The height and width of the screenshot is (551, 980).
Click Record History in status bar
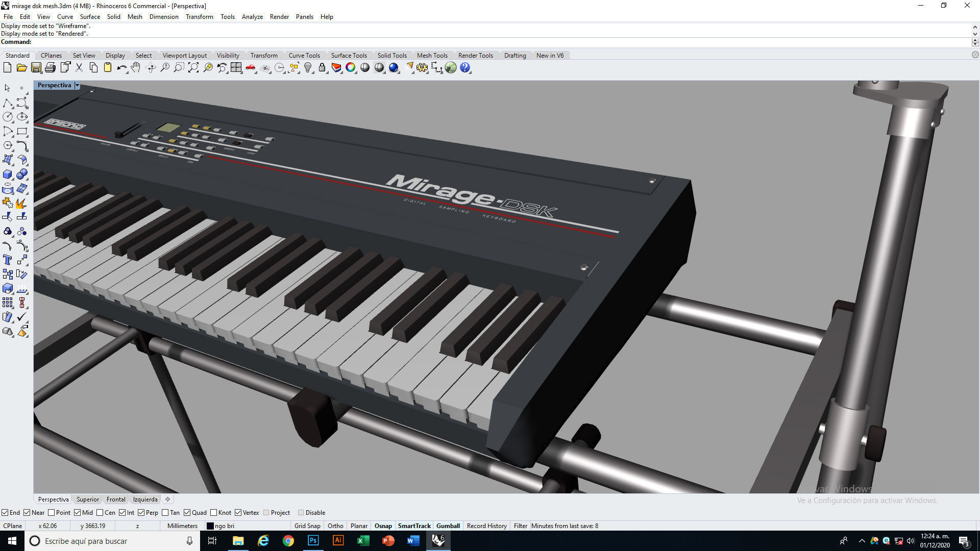pos(486,526)
